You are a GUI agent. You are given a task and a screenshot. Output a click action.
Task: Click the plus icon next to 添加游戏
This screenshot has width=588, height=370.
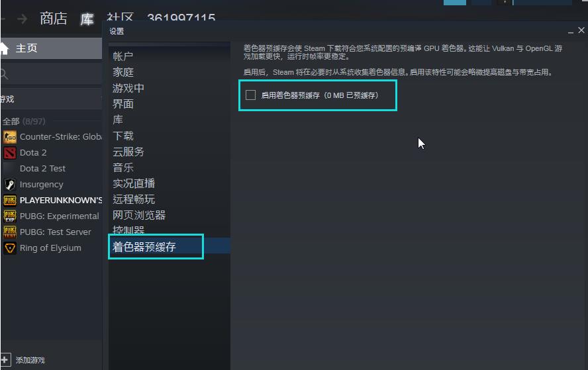pos(5,359)
